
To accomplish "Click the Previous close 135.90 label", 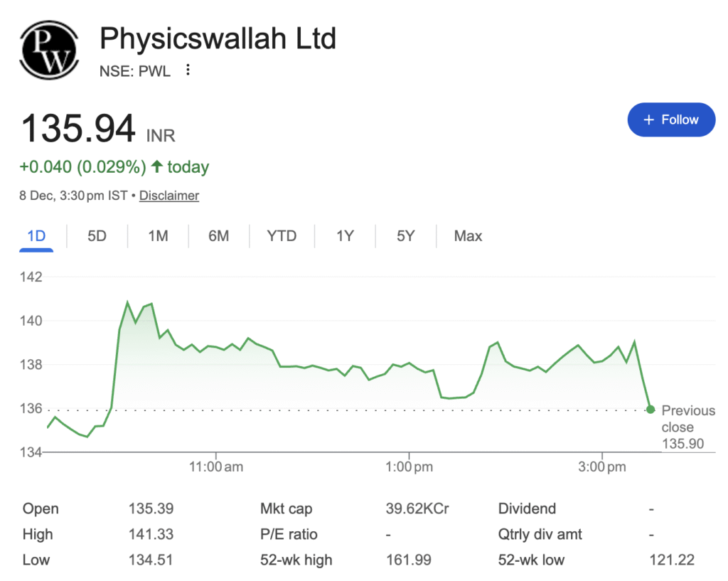I will [687, 427].
